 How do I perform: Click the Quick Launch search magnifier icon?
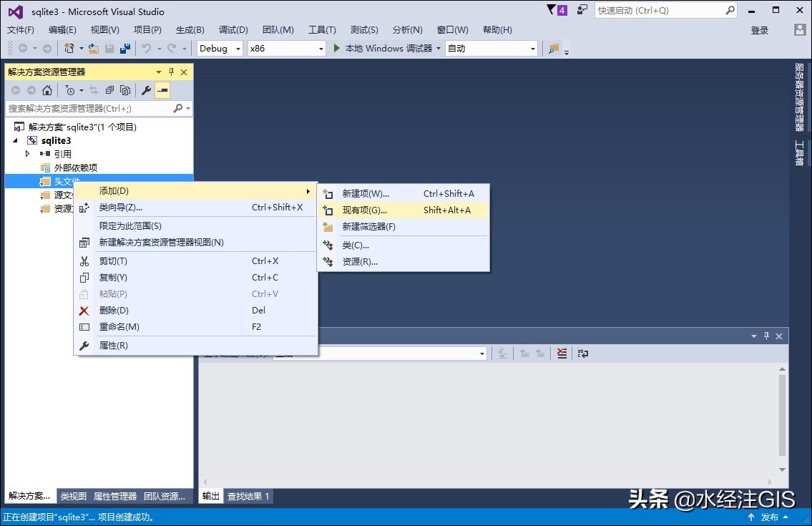[730, 10]
